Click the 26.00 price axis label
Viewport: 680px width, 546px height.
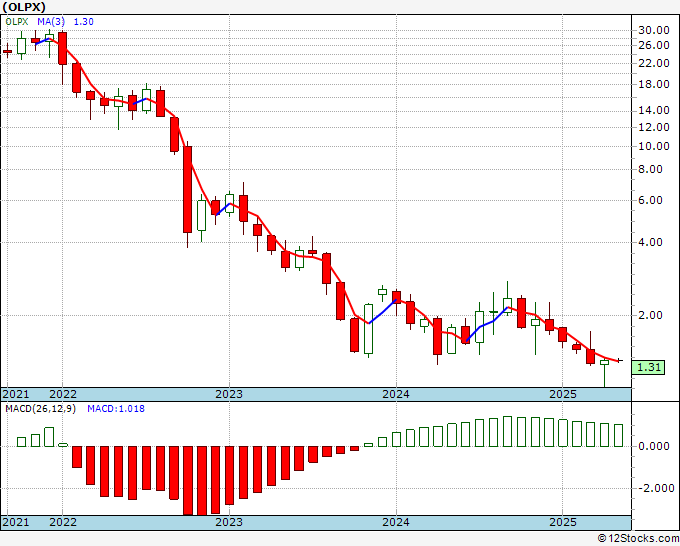coord(654,45)
